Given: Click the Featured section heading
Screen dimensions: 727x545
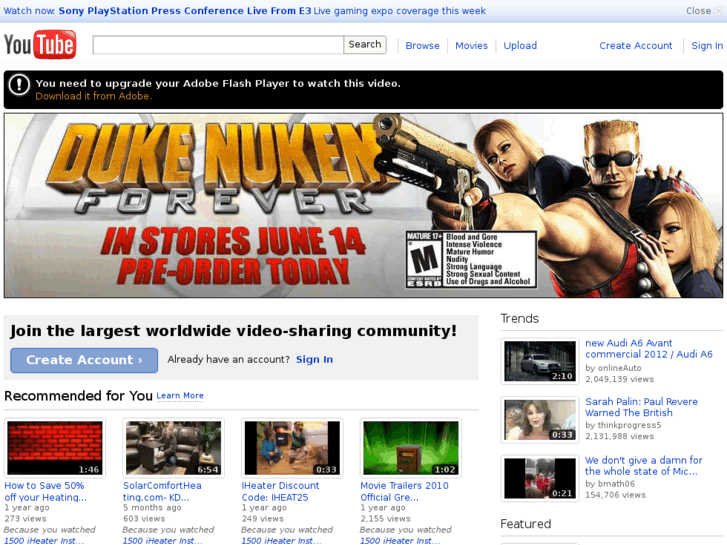Looking at the screenshot, I should click(x=526, y=524).
